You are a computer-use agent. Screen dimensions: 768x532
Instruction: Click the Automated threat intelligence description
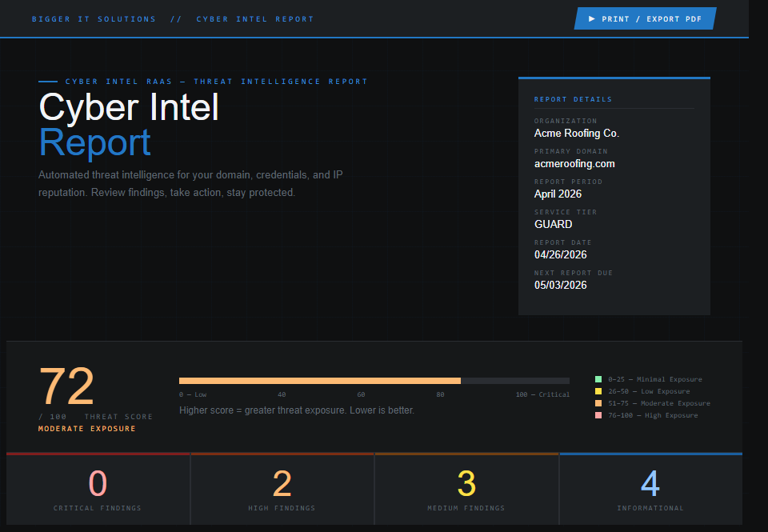point(190,184)
